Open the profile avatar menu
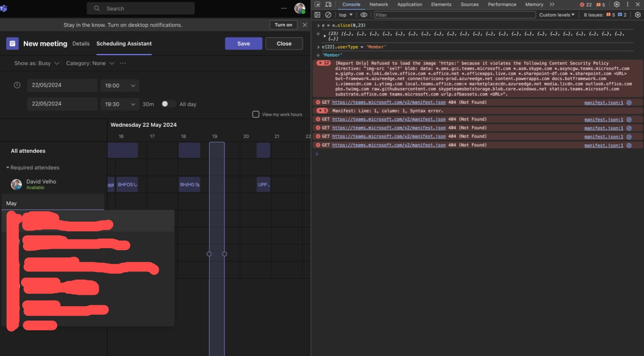The height and width of the screenshot is (356, 644). (300, 8)
